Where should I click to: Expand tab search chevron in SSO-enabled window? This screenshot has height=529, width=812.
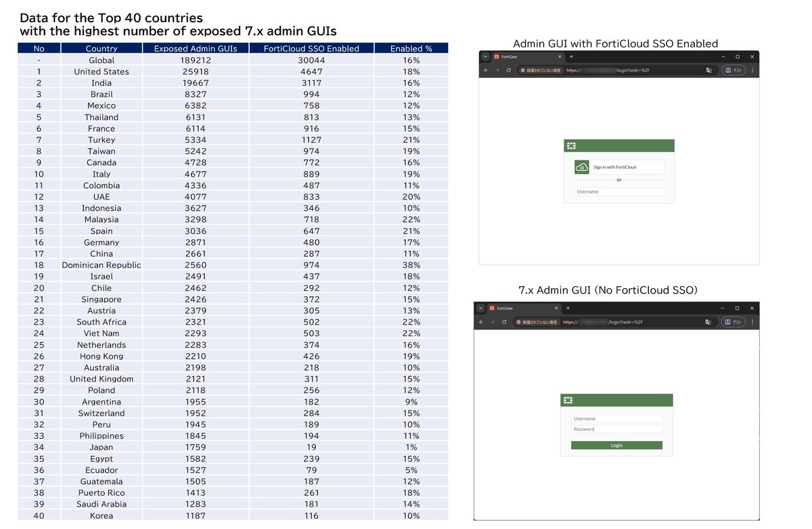pyautogui.click(x=485, y=57)
